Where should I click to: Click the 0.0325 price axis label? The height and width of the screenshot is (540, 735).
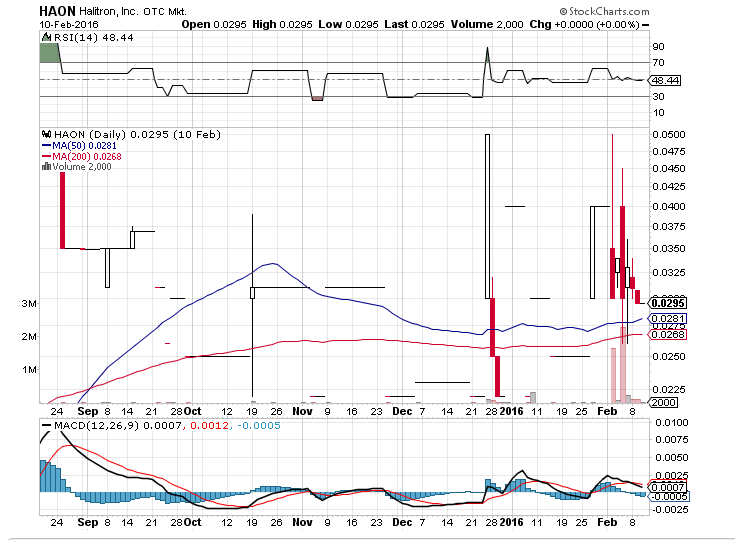point(668,272)
